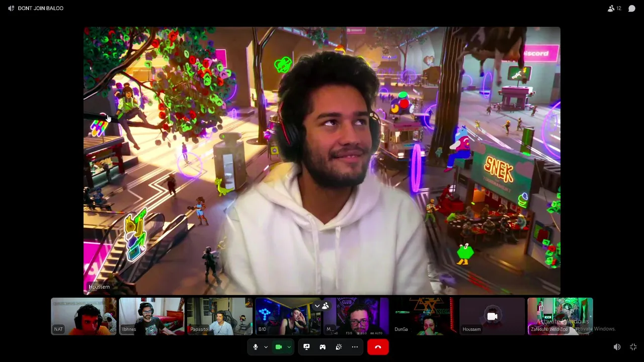
Task: Disconnect from the call with the red button
Action: coord(378,347)
